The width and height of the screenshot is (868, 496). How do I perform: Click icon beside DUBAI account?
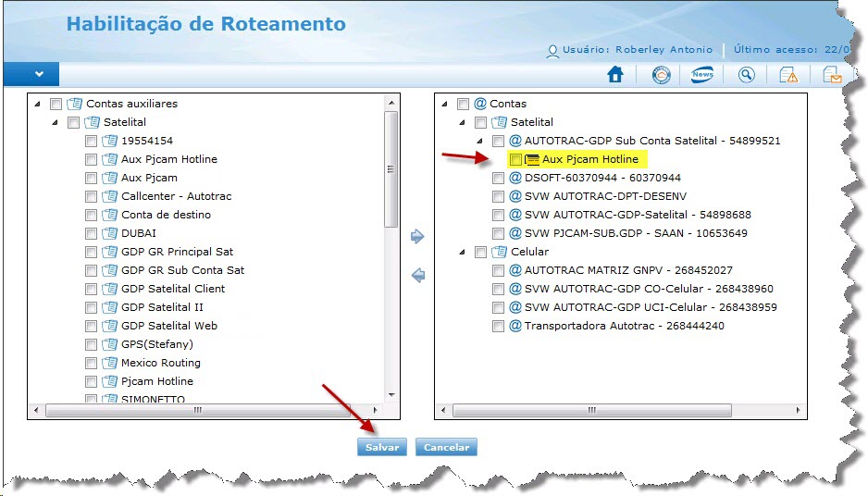(109, 233)
